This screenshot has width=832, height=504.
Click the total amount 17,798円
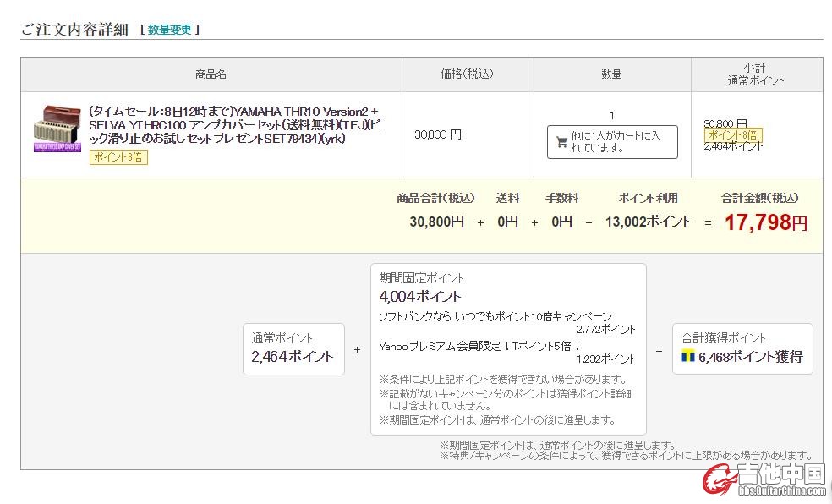766,222
